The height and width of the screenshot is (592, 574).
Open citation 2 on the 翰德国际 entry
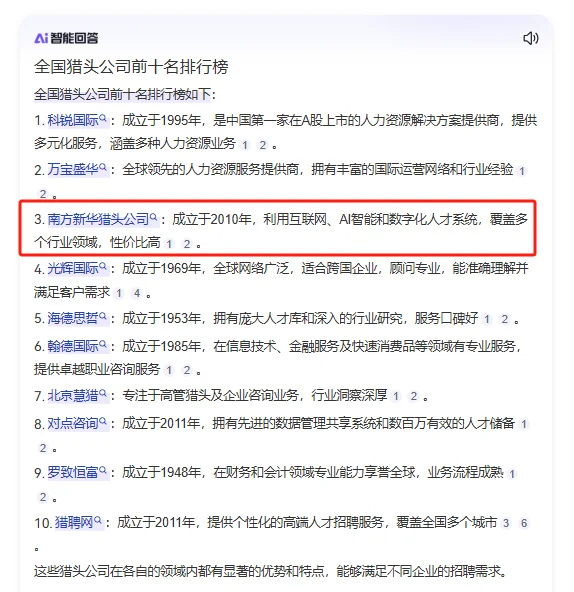[187, 370]
